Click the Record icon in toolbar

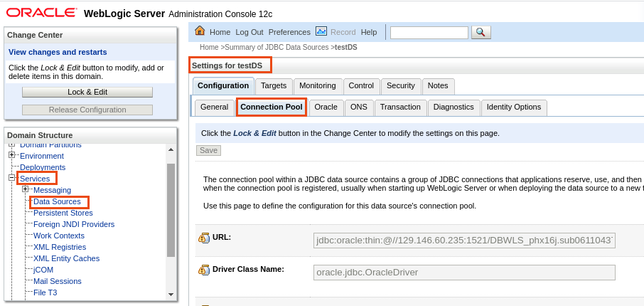[x=321, y=31]
